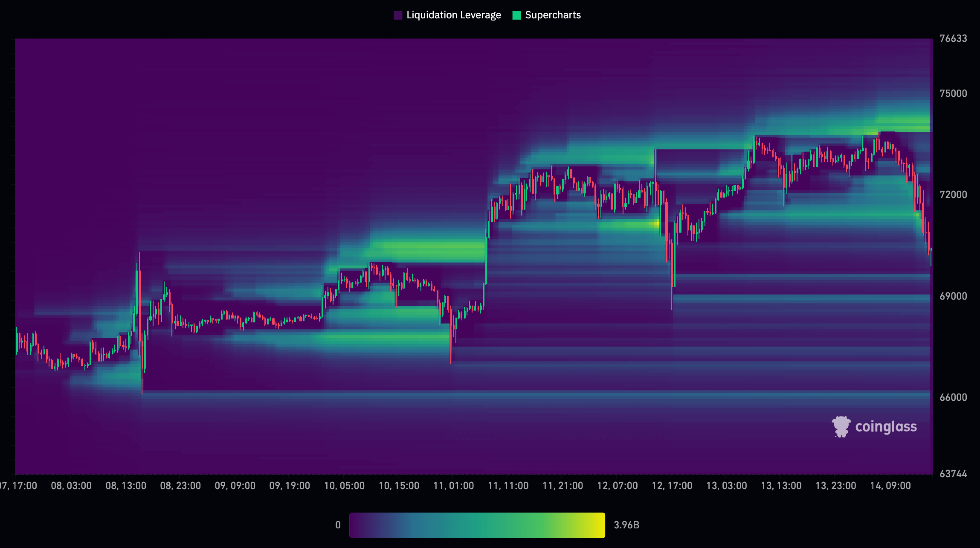This screenshot has width=980, height=548.
Task: Click the 08, 23:00 time label
Action: point(180,486)
